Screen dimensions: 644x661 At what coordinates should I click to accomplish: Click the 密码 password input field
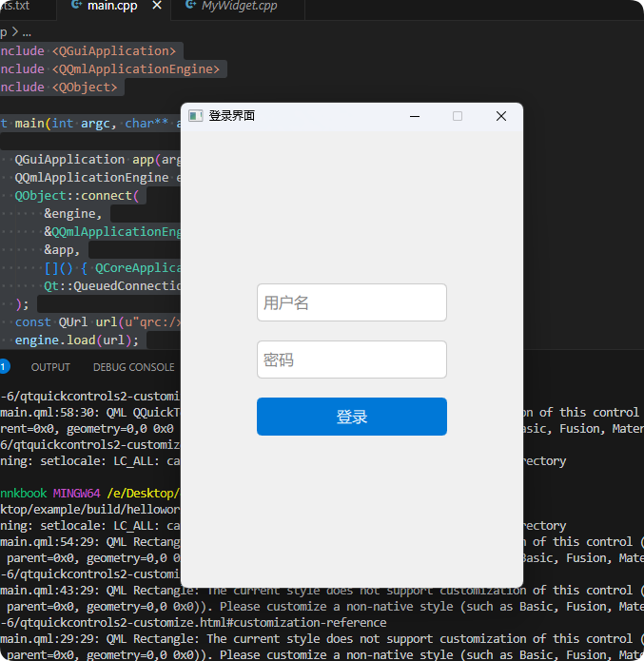click(352, 360)
